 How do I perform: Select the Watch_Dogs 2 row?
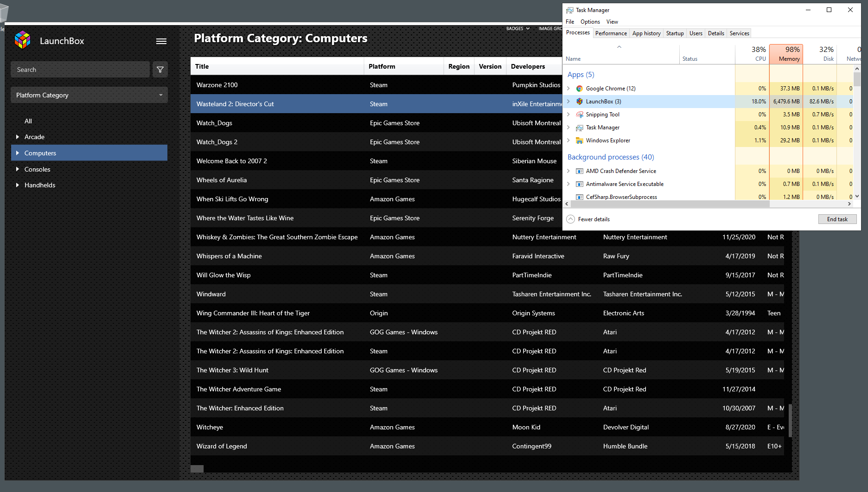point(376,142)
